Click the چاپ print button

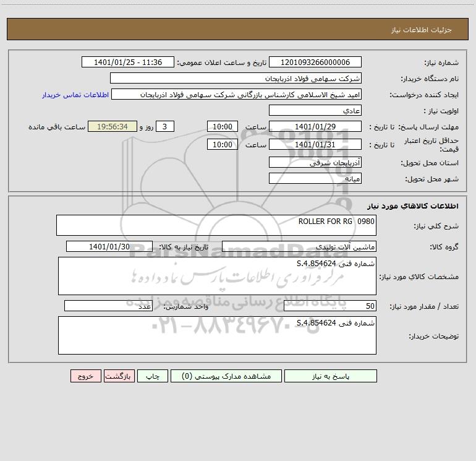tap(153, 376)
